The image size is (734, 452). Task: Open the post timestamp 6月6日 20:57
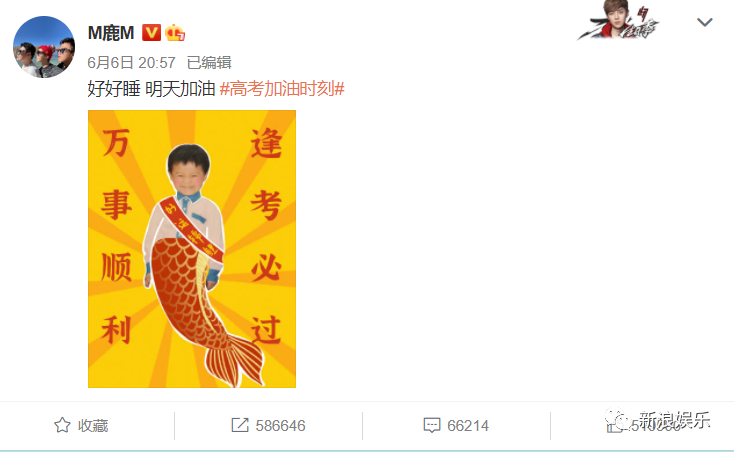tap(132, 63)
